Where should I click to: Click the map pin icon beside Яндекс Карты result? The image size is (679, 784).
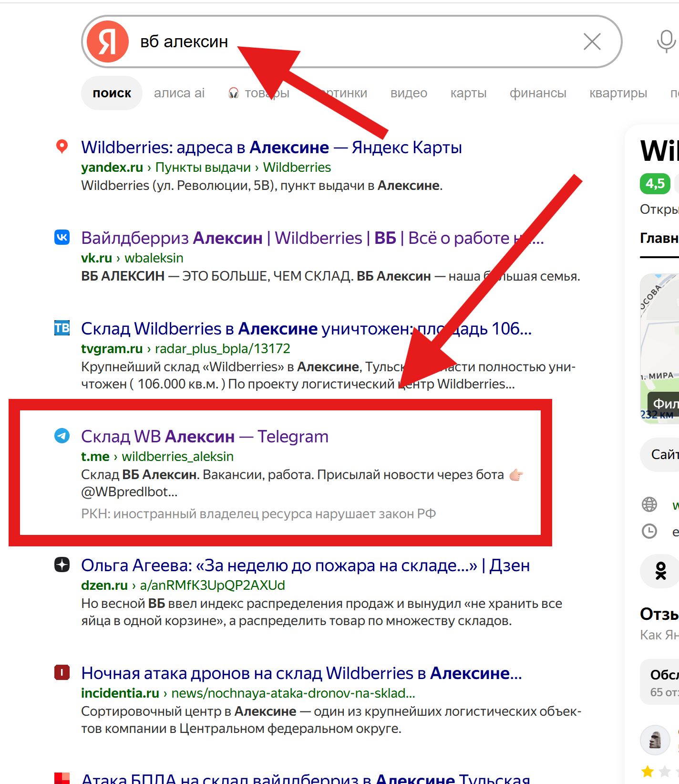click(62, 146)
